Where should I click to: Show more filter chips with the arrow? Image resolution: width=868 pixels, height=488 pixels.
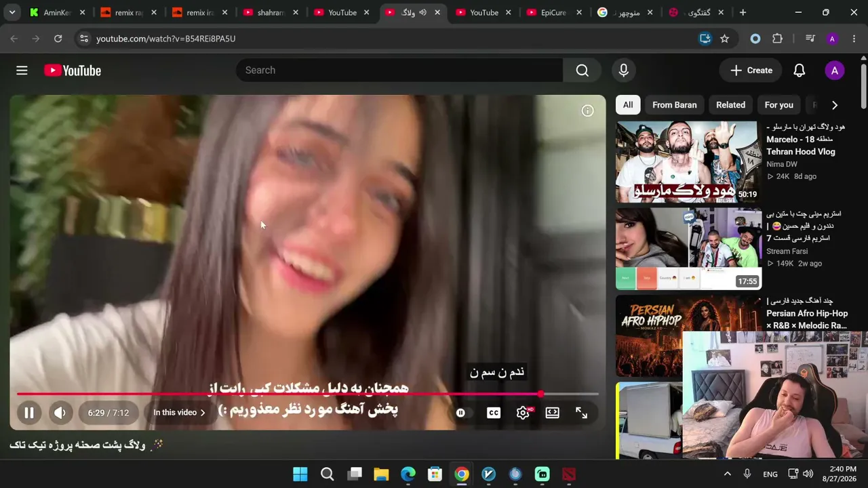click(x=835, y=105)
